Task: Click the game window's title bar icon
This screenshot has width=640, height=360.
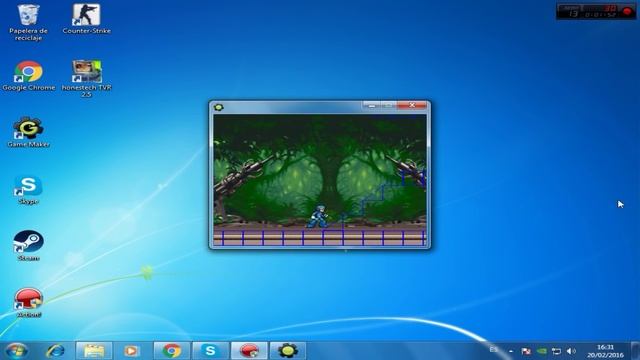Action: click(218, 107)
